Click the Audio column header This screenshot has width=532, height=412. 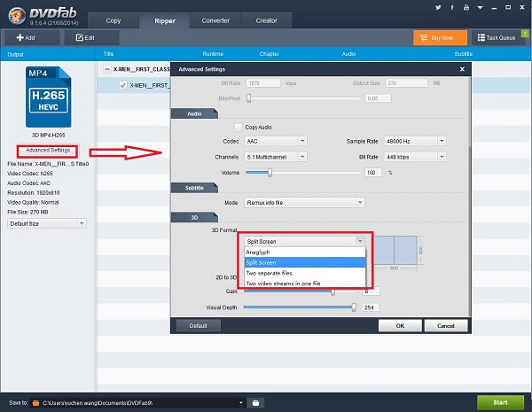point(348,54)
